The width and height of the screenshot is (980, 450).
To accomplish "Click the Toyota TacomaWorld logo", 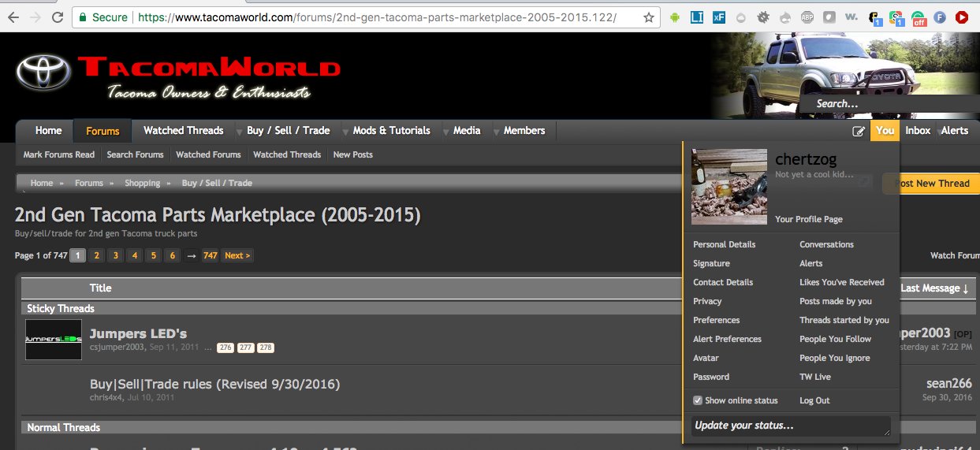I will pos(178,76).
